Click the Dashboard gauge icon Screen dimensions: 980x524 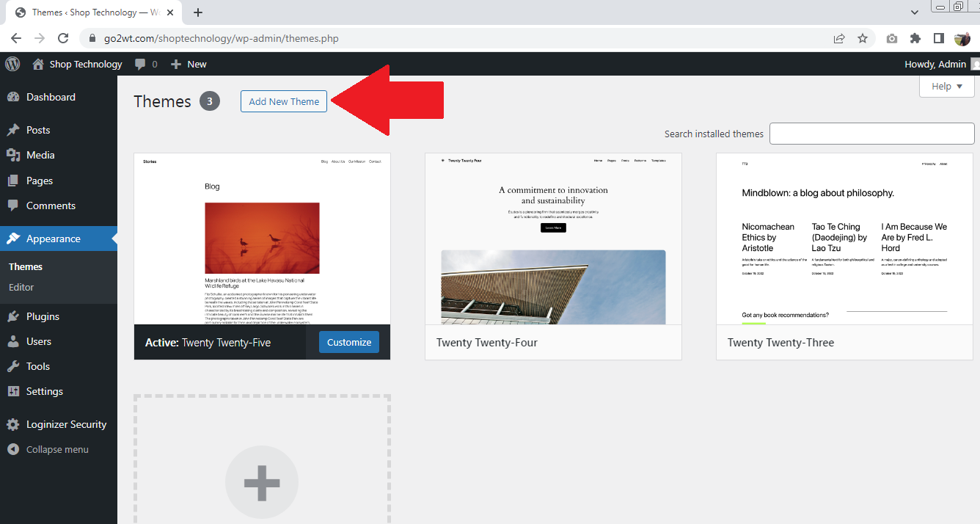click(x=13, y=97)
